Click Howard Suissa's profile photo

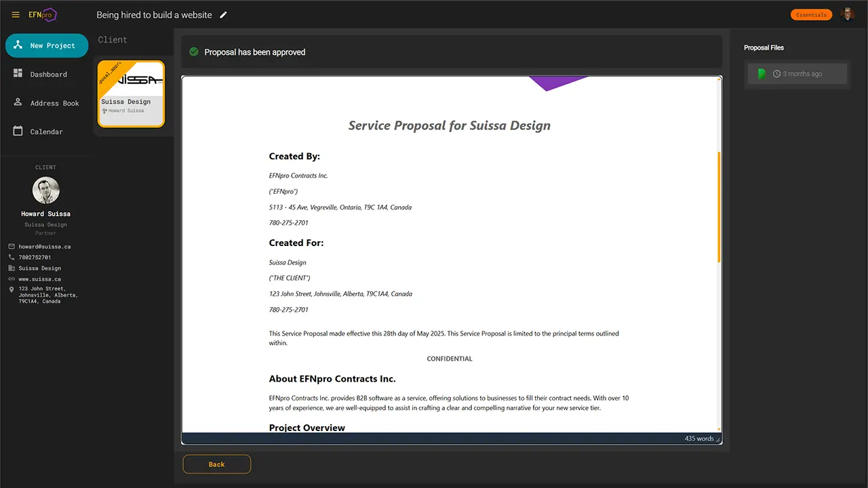(46, 190)
